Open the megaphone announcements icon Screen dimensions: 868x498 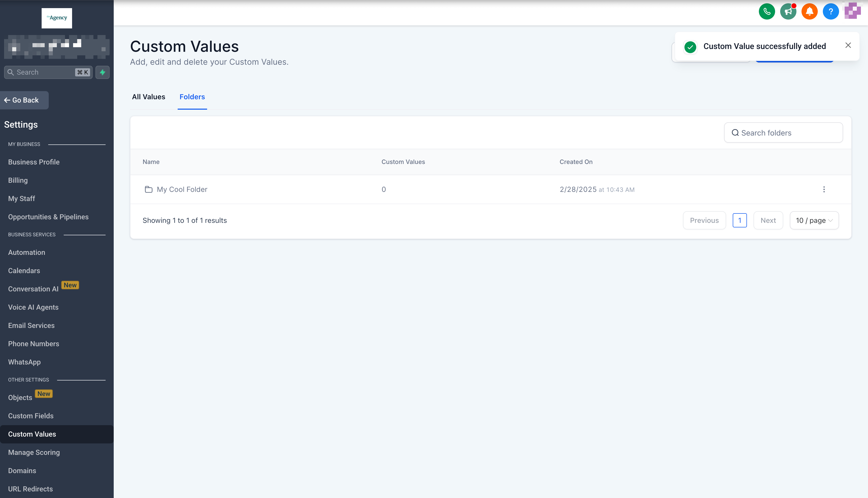[x=788, y=12]
